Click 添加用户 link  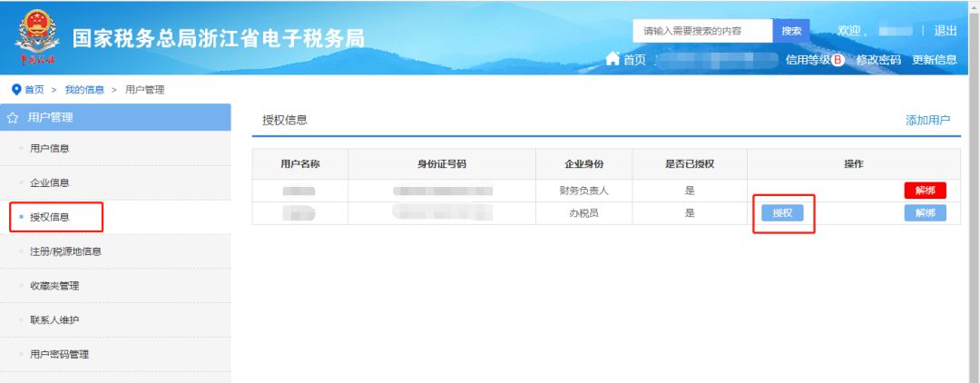(x=928, y=121)
